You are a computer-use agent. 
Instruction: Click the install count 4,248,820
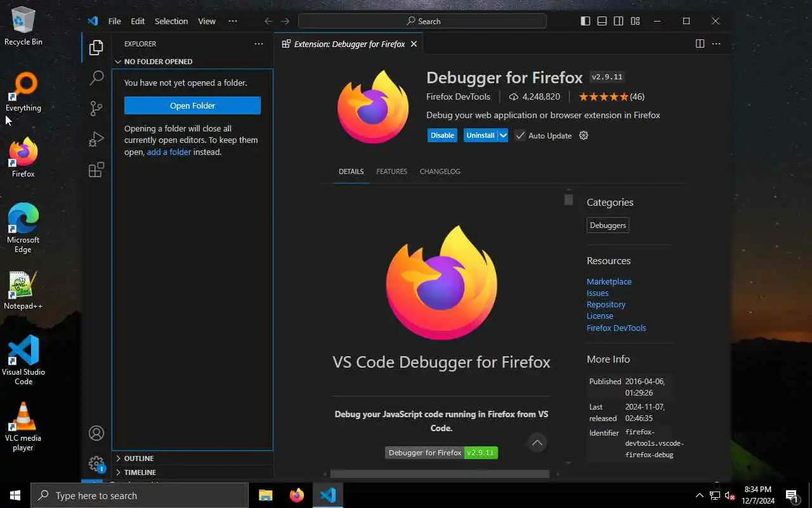coord(535,97)
